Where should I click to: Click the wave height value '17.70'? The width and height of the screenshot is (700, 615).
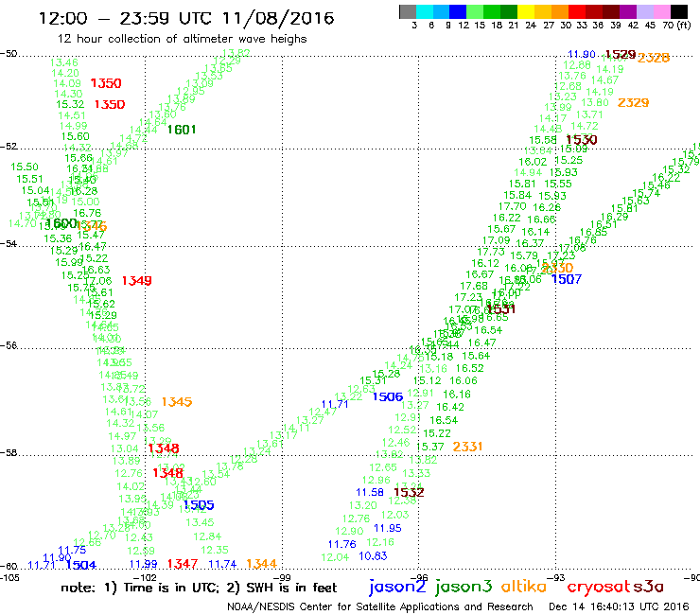click(512, 206)
